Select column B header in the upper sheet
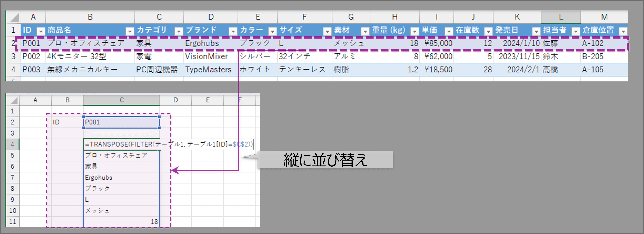The width and height of the screenshot is (644, 234). [x=90, y=17]
